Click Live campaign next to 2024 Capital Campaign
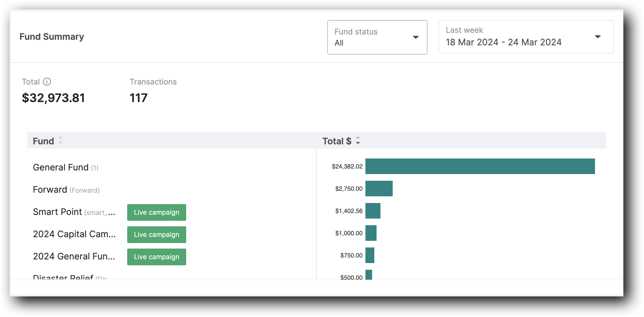Screen dimensions: 644x317 point(156,234)
